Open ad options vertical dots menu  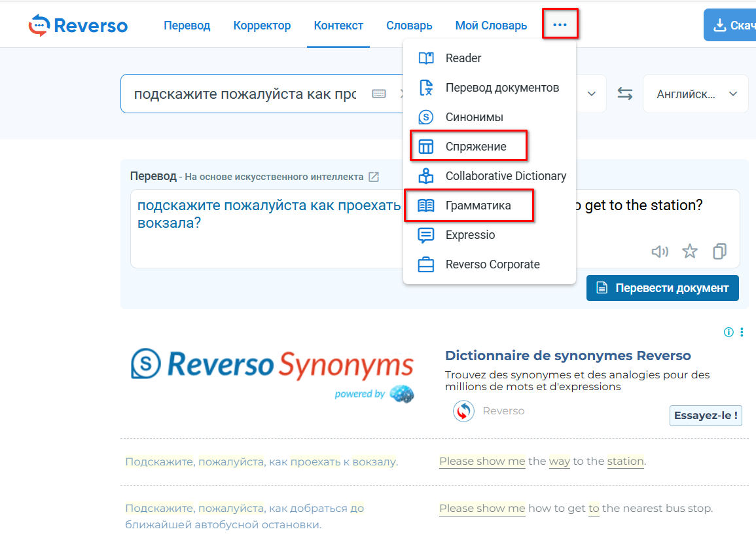tap(742, 333)
